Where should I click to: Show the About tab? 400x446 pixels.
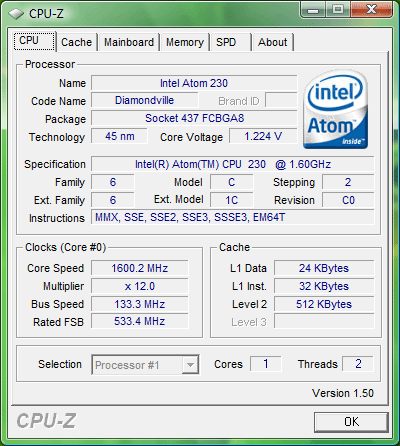273,42
